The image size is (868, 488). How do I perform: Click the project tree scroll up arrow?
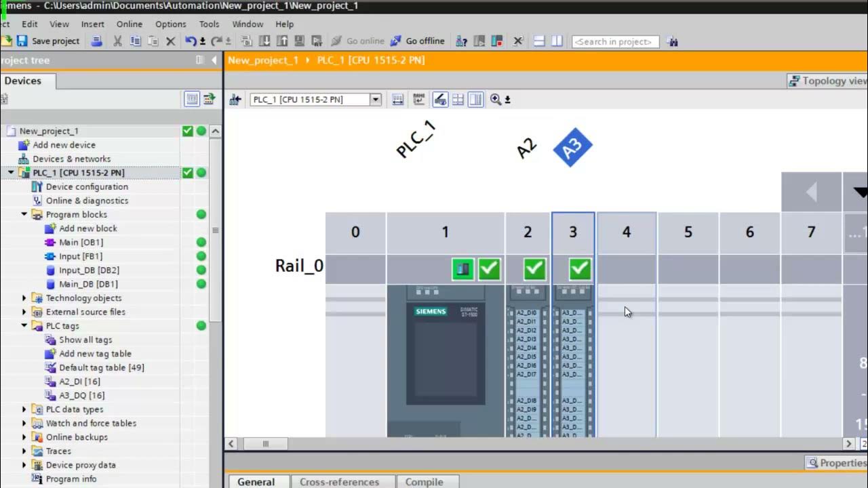(x=215, y=131)
